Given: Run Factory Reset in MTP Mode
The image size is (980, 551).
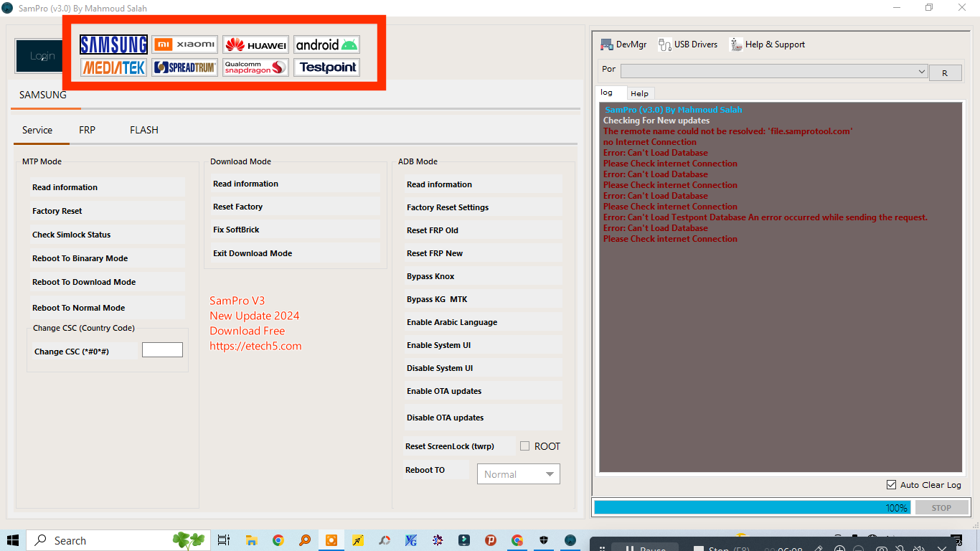Looking at the screenshot, I should (x=105, y=211).
